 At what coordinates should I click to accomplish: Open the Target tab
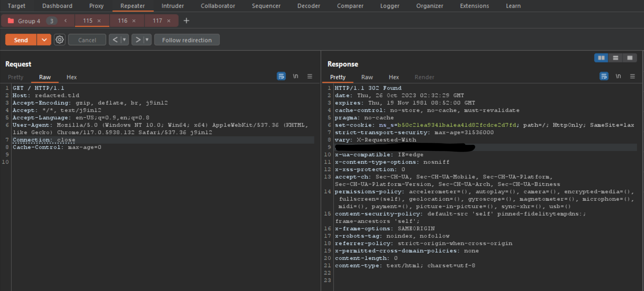[16, 6]
